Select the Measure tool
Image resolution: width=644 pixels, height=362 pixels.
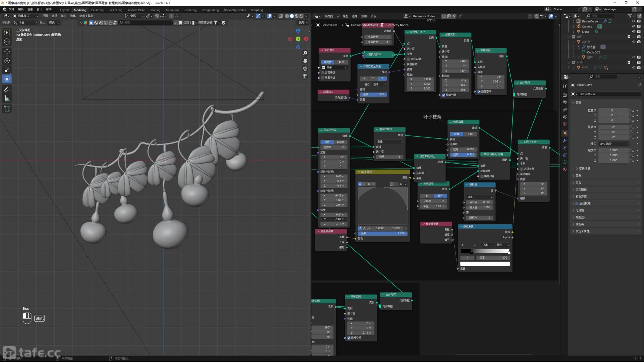(x=7, y=99)
